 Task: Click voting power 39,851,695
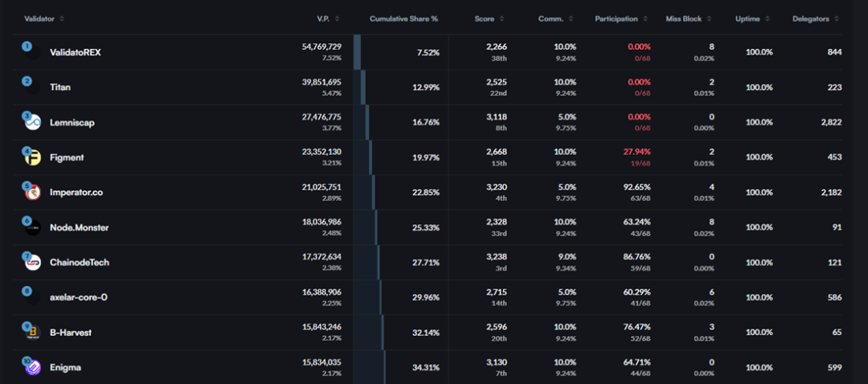[x=321, y=82]
